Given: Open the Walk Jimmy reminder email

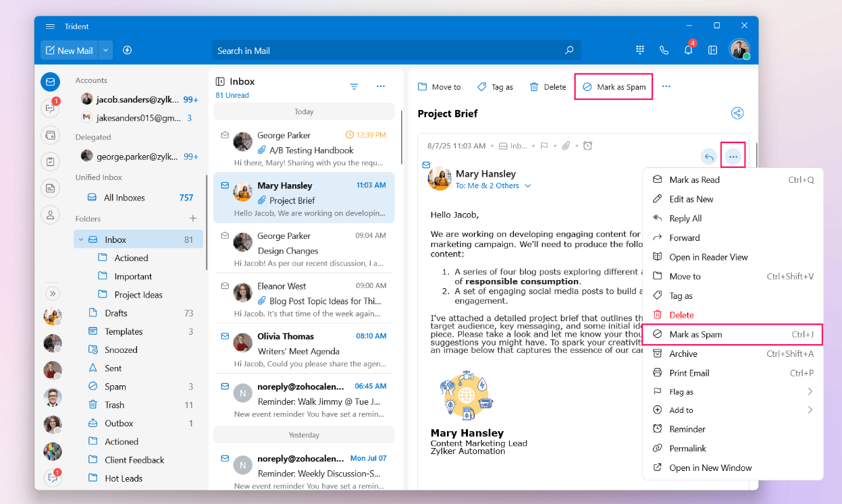Looking at the screenshot, I should click(304, 400).
